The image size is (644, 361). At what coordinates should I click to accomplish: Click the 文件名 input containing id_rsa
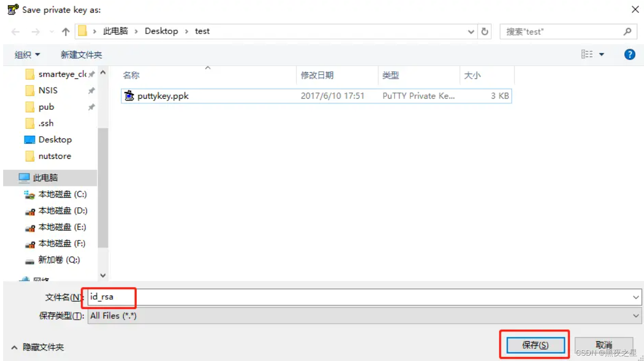(x=364, y=297)
